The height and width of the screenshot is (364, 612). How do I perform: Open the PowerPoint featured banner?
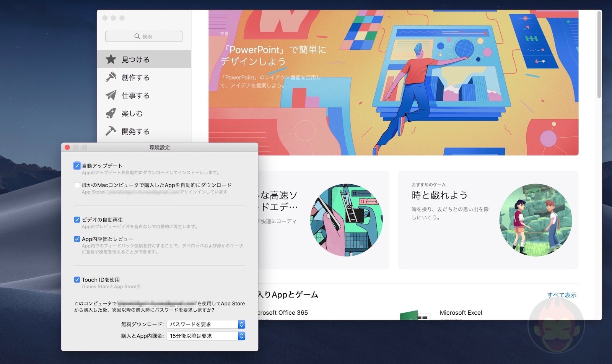pos(393,83)
